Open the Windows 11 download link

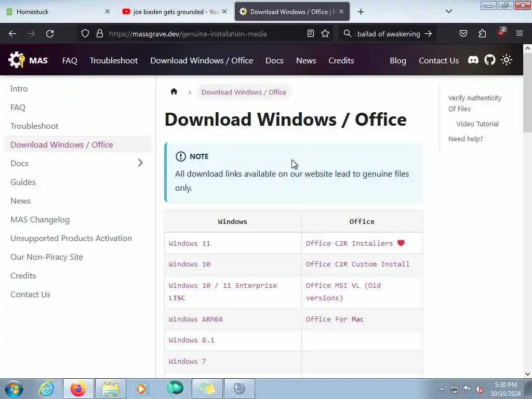189,243
